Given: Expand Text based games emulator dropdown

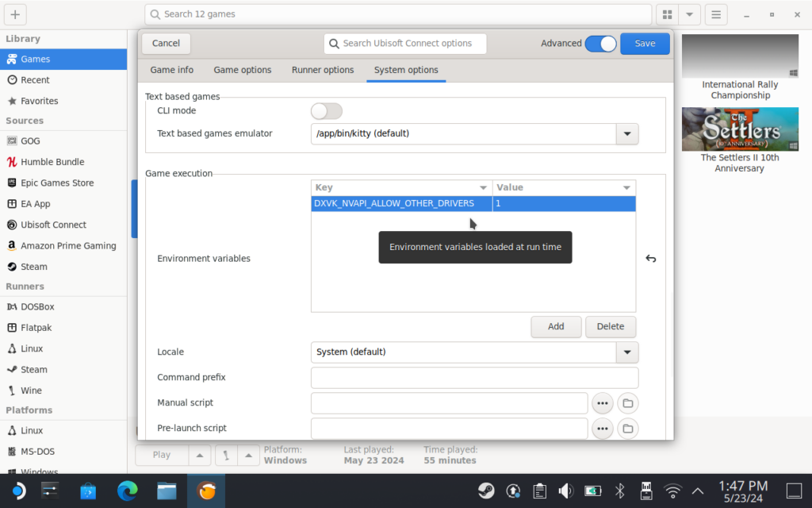Looking at the screenshot, I should (x=627, y=133).
